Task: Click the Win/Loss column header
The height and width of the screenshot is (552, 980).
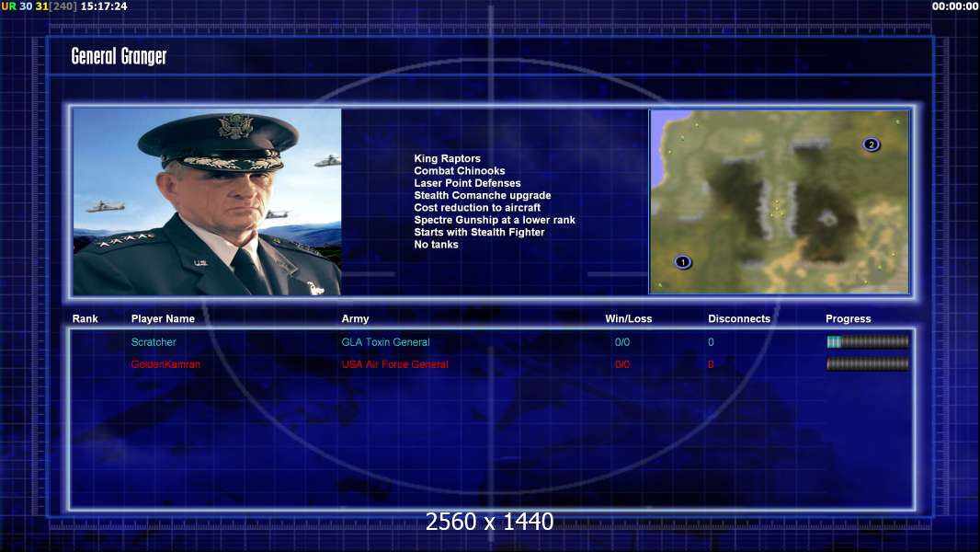Action: (629, 319)
